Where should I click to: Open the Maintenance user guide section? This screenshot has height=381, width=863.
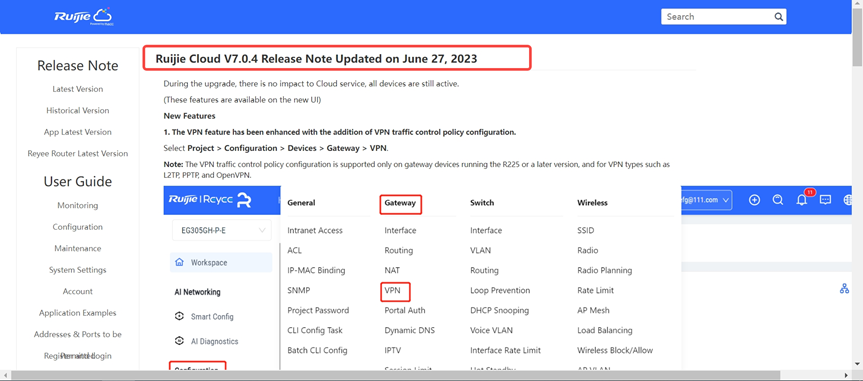pos(78,248)
